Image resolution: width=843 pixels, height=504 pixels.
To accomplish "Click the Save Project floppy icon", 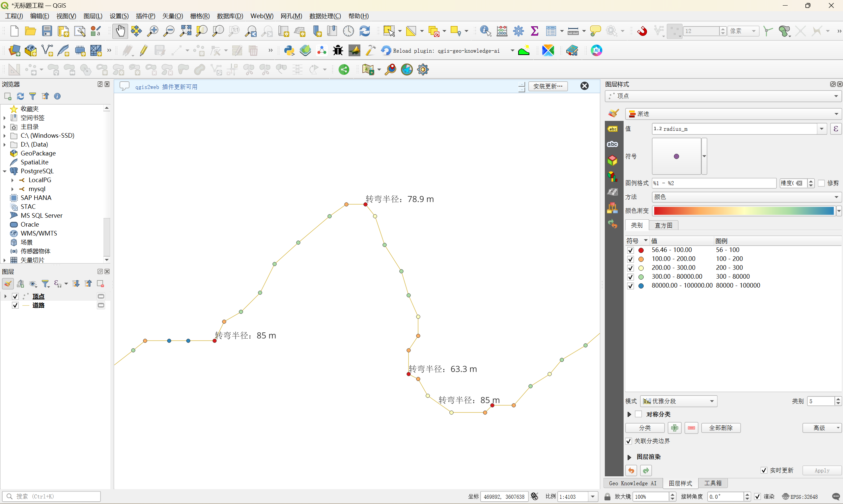I will pyautogui.click(x=47, y=31).
